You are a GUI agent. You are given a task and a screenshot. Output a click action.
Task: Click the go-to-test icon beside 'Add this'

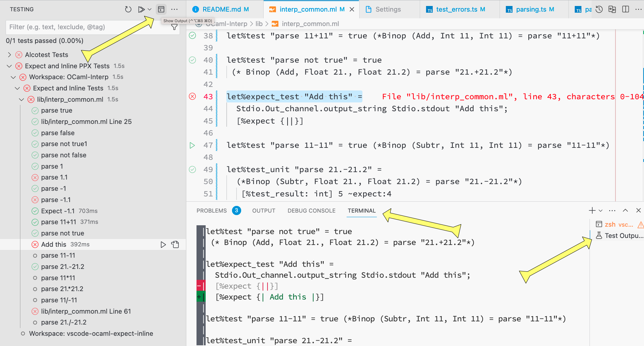175,244
